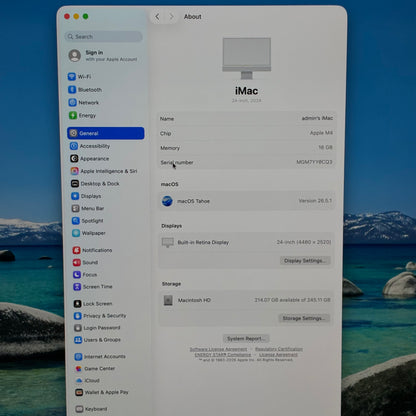Click the Storage Settings button
Viewport: 416px width, 416px height.
pyautogui.click(x=304, y=318)
